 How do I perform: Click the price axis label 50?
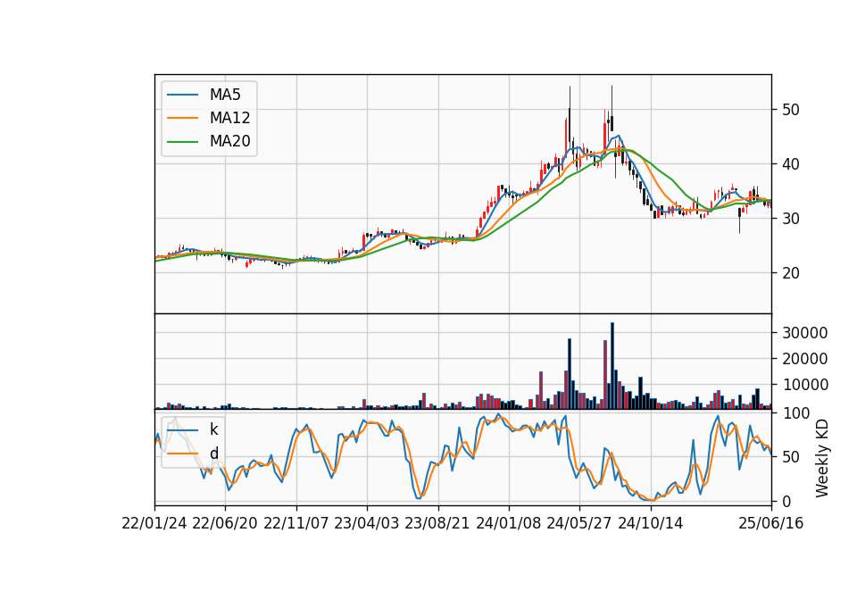[791, 110]
